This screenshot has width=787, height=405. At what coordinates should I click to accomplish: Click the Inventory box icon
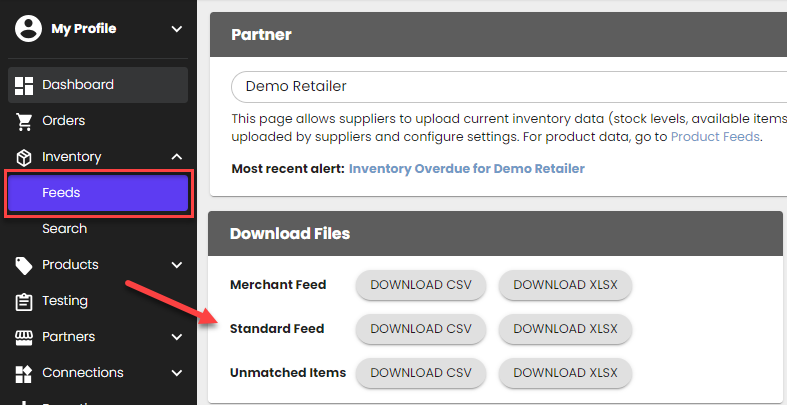(x=25, y=157)
